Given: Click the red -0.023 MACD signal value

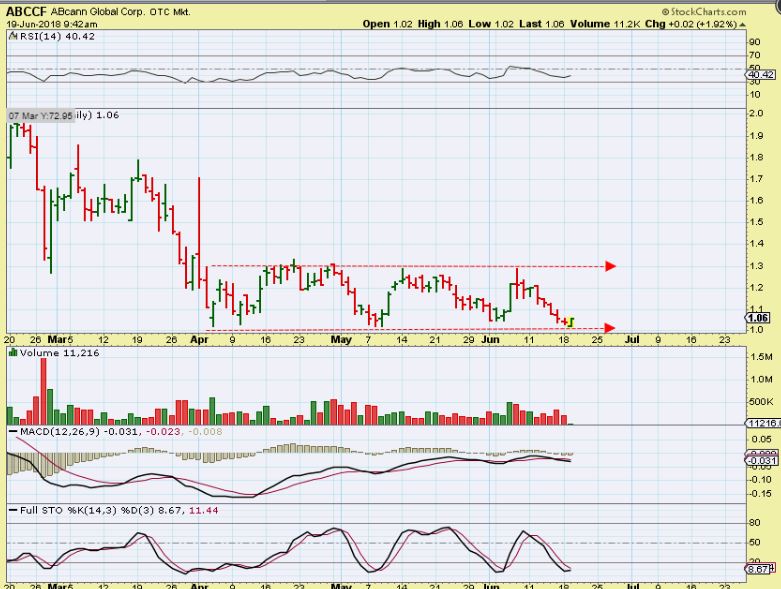Looking at the screenshot, I should [x=162, y=432].
